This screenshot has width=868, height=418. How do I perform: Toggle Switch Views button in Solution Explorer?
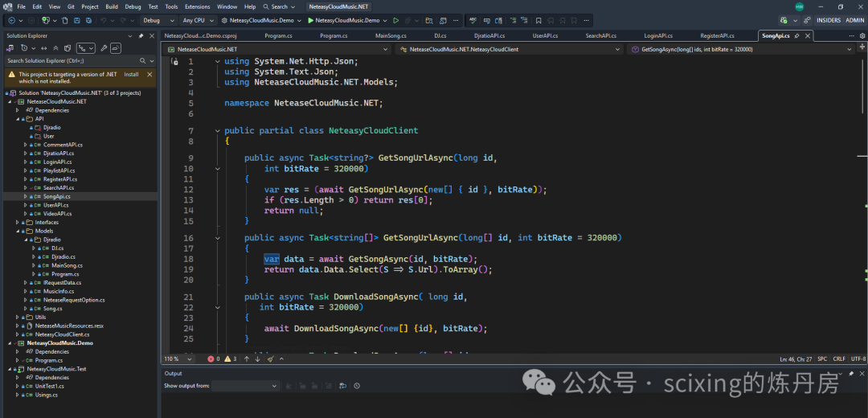click(11, 48)
